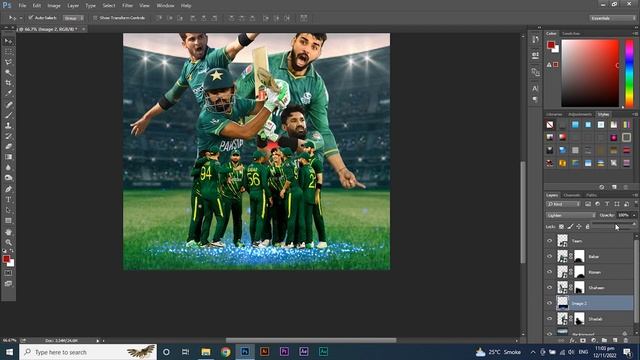Select the Blur tool
This screenshot has width=640, height=360.
(x=8, y=168)
